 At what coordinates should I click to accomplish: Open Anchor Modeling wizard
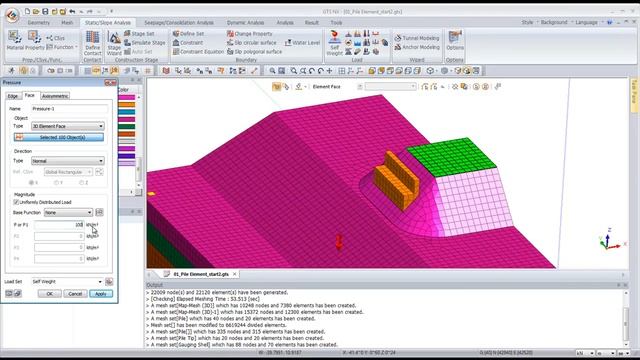click(417, 47)
